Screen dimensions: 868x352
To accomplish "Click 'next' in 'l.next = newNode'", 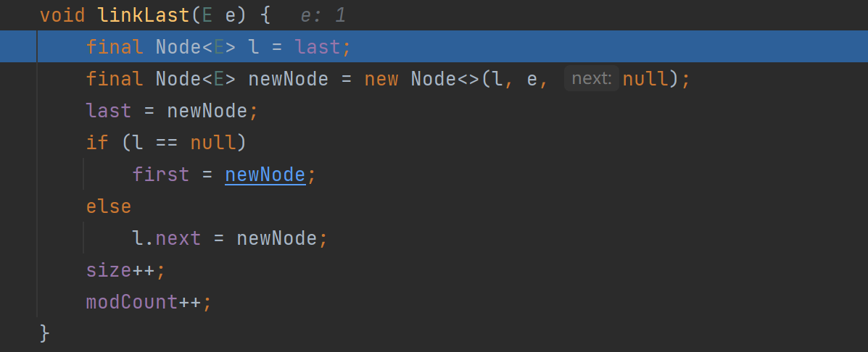I will click(178, 239).
